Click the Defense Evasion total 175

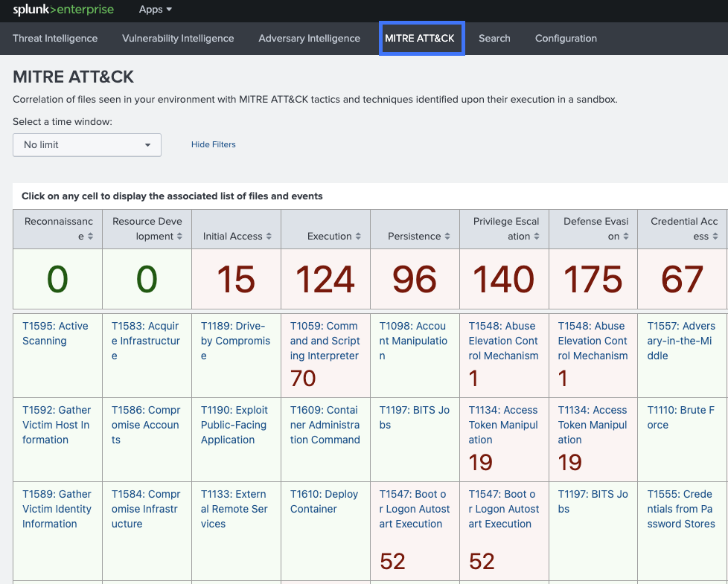click(593, 280)
